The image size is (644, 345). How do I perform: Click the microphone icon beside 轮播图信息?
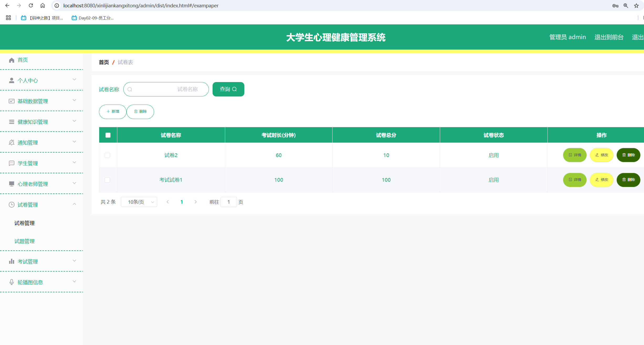click(12, 282)
